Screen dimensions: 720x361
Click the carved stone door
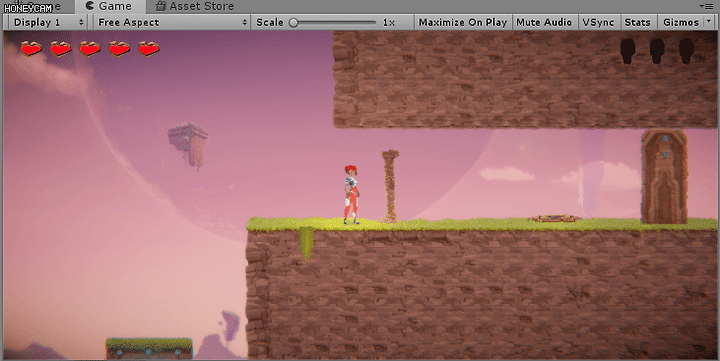[664, 176]
